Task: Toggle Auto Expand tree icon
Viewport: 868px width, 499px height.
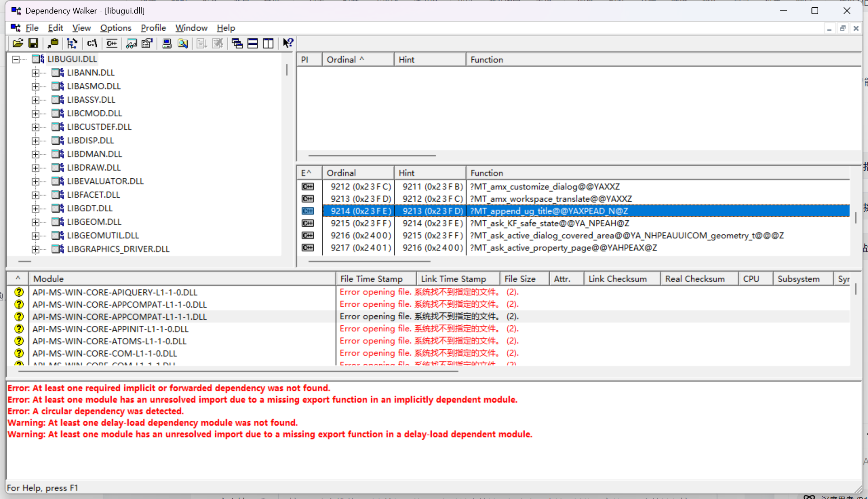Action: (72, 43)
